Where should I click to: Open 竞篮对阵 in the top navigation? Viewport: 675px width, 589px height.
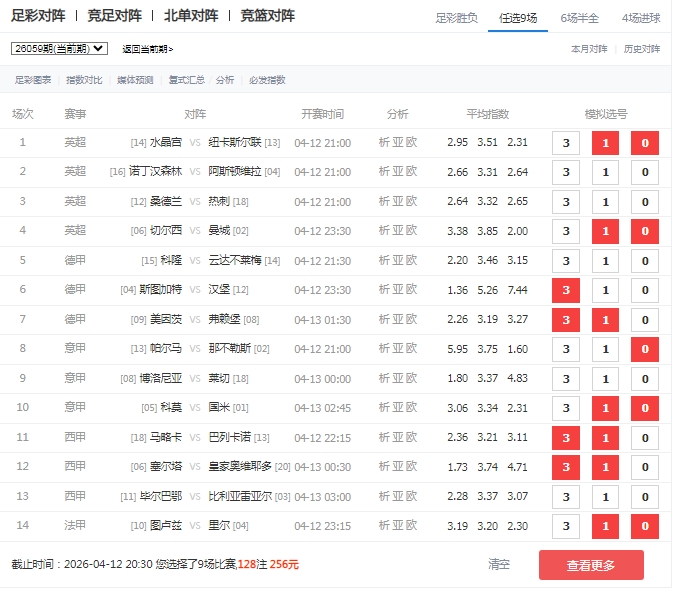[x=268, y=16]
